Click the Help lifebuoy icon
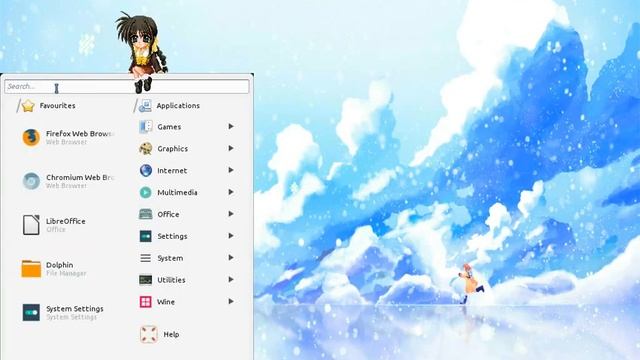The image size is (640, 360). click(x=149, y=334)
